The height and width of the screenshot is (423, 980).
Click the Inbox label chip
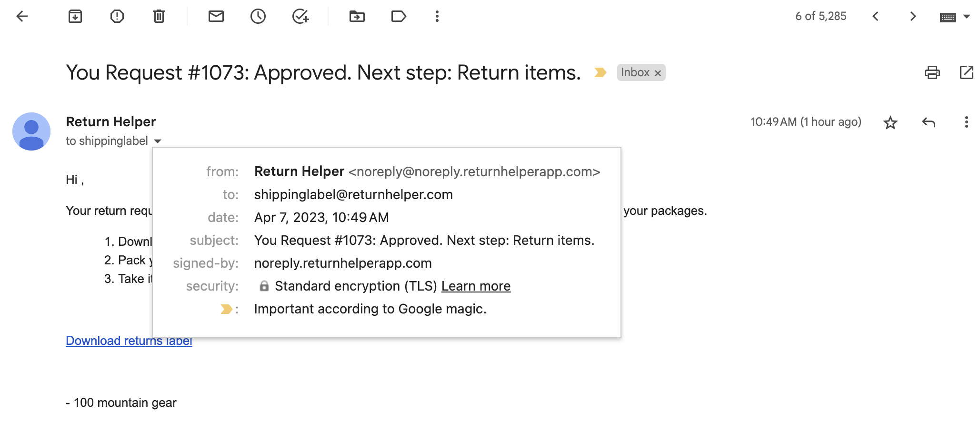point(641,72)
